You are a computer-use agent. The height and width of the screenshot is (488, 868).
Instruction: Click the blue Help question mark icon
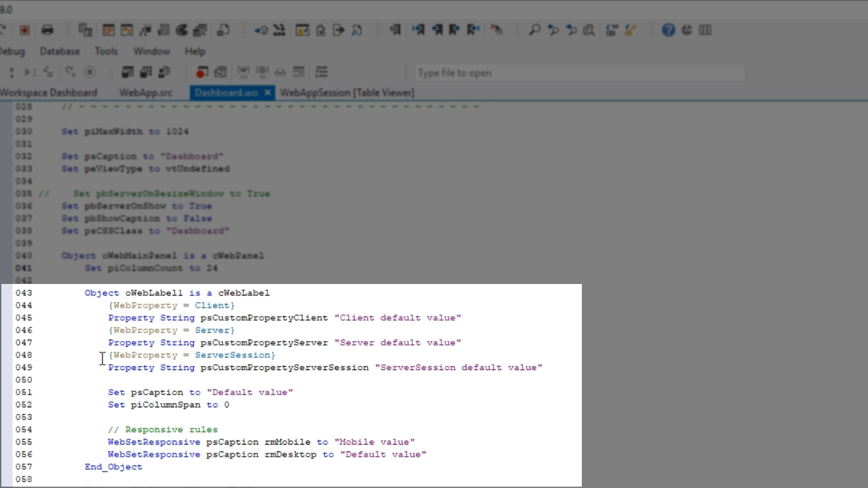[669, 30]
